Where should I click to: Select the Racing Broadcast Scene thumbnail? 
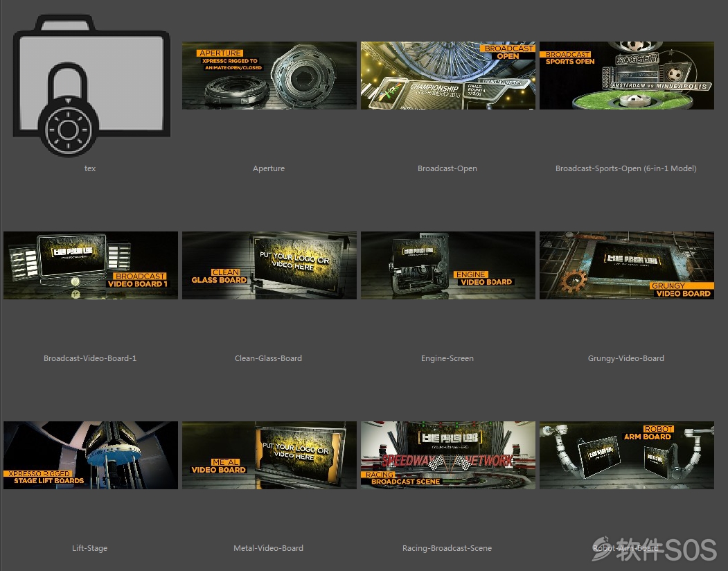[448, 455]
